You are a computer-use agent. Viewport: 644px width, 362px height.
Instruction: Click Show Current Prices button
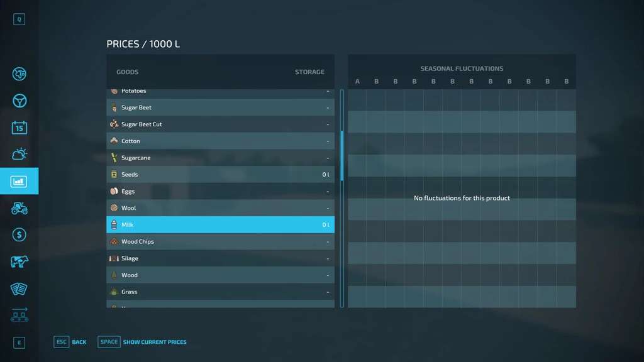(142, 342)
